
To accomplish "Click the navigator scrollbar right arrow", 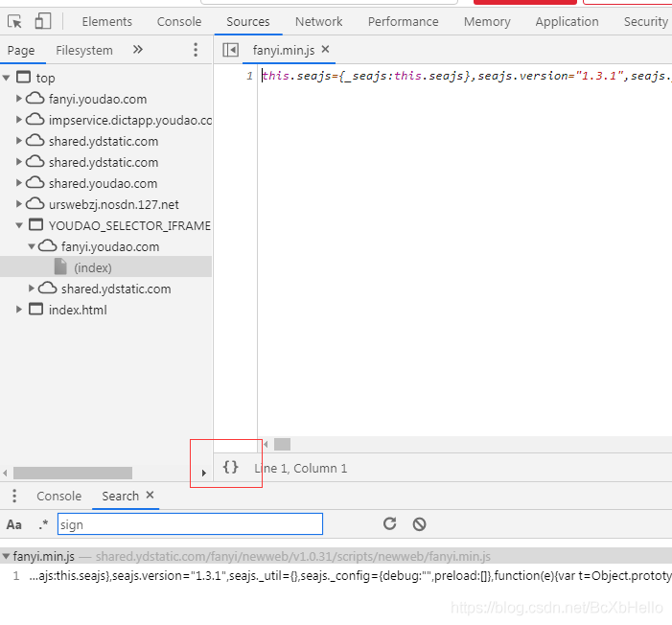I will pyautogui.click(x=204, y=473).
